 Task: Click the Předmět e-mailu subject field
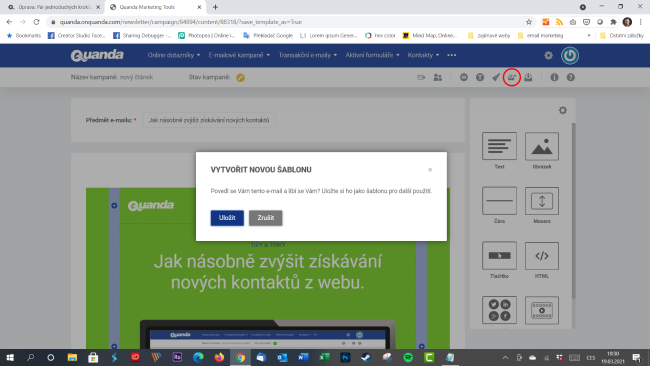[x=209, y=120]
